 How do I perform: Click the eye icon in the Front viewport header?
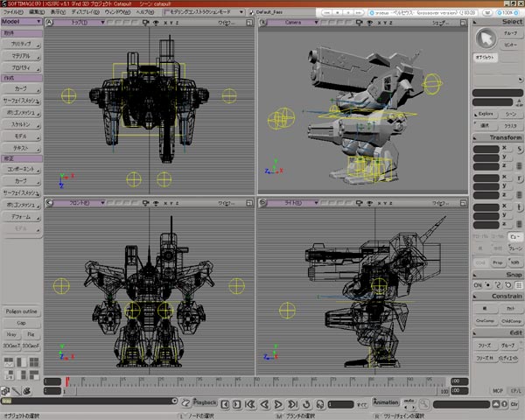coord(156,203)
